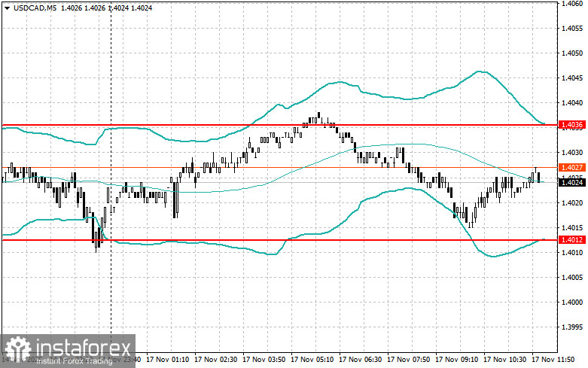Viewport: 588px width, 368px height.
Task: Select the red 1.4036 price level tag
Action: pyautogui.click(x=572, y=125)
